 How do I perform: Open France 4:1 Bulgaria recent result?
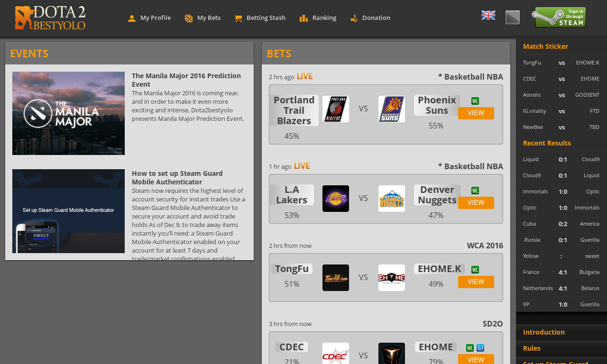click(x=561, y=272)
